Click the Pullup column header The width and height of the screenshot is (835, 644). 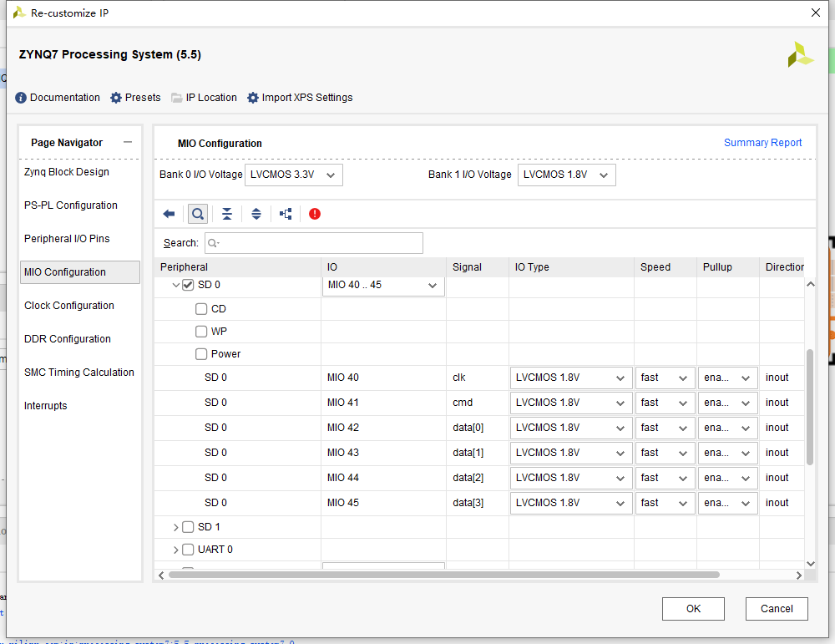coord(727,266)
